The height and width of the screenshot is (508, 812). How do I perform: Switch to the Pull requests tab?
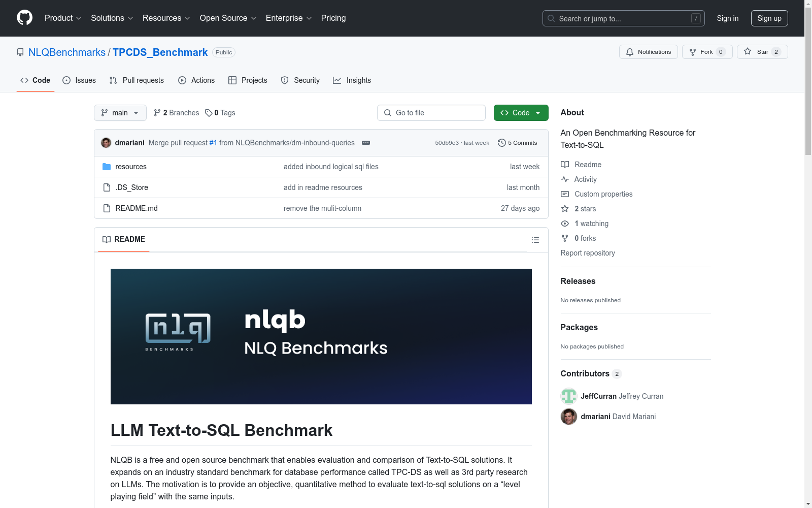(x=137, y=80)
